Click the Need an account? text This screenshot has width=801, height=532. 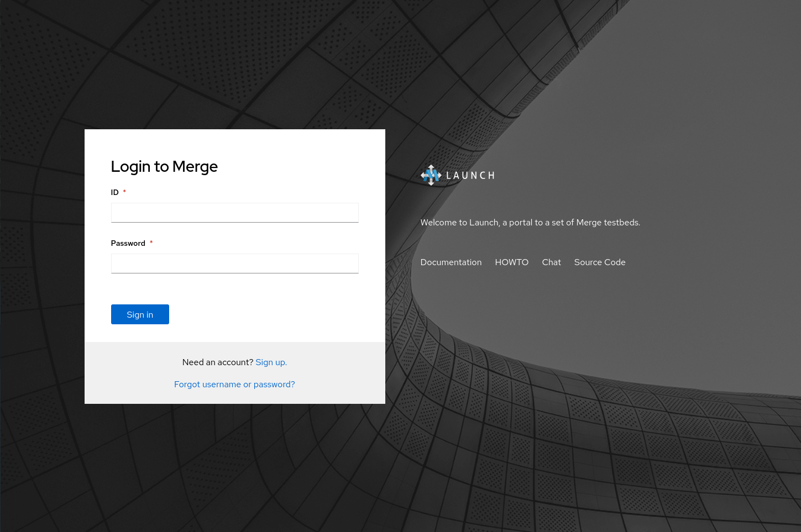[x=218, y=362]
